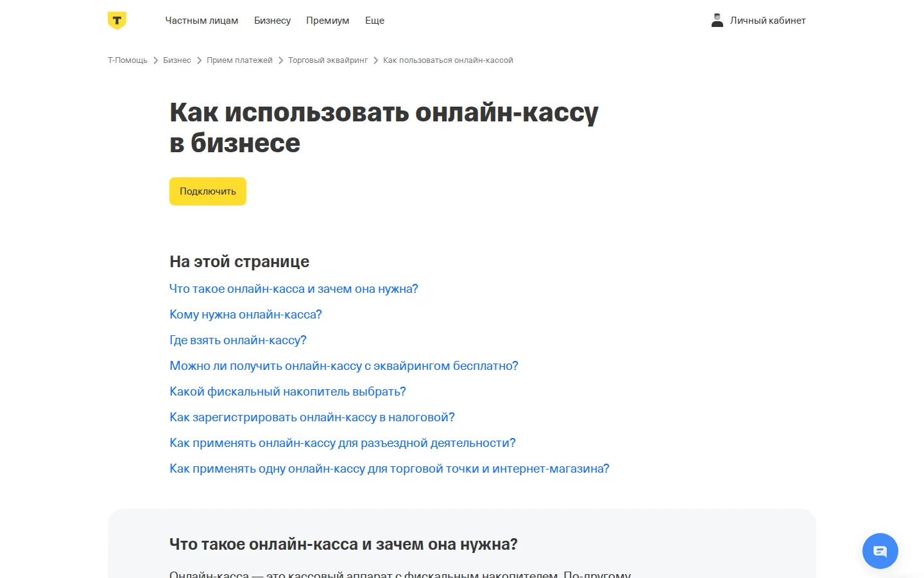The width and height of the screenshot is (924, 578).
Task: Click the Бизнес breadcrumb link
Action: 177,60
